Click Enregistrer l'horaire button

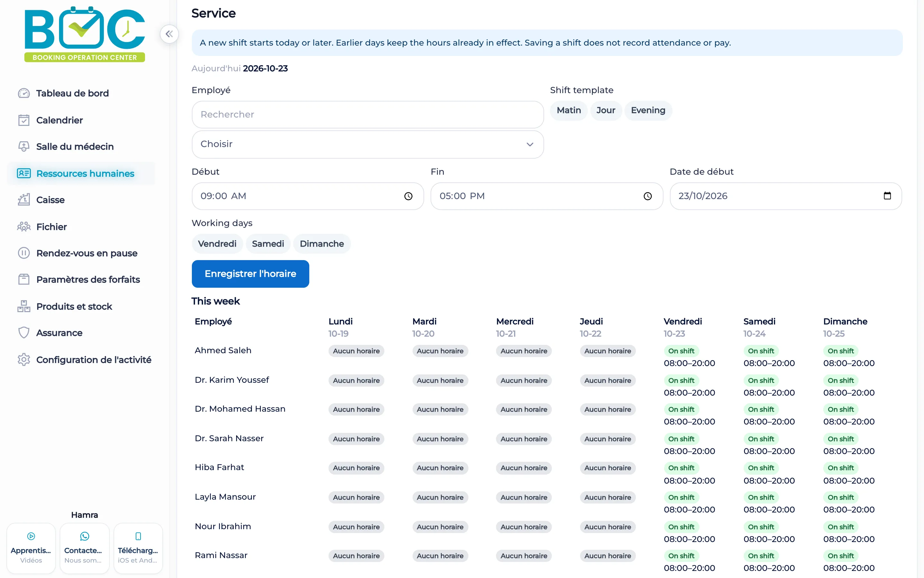[251, 274]
